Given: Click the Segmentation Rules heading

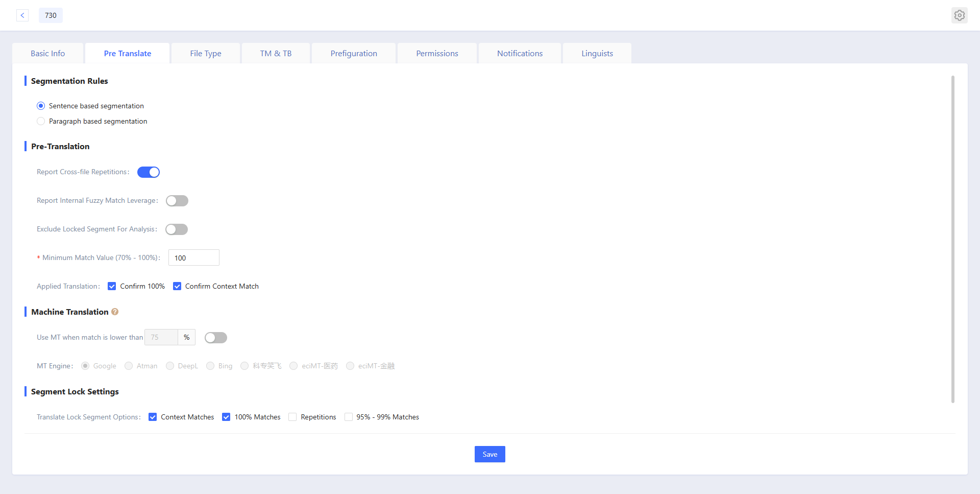Looking at the screenshot, I should click(x=69, y=81).
